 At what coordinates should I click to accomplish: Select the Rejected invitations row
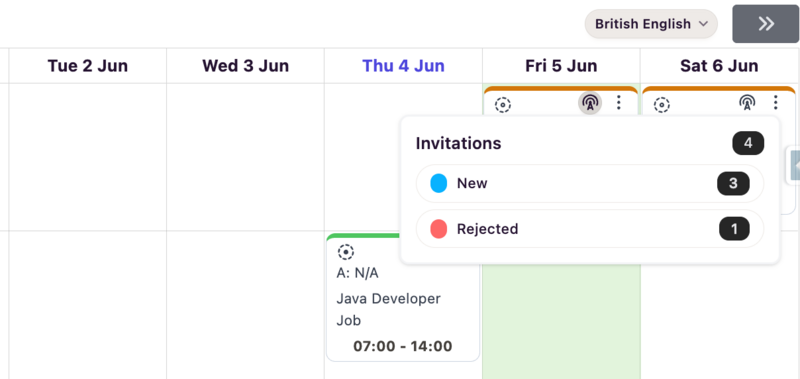click(x=590, y=229)
